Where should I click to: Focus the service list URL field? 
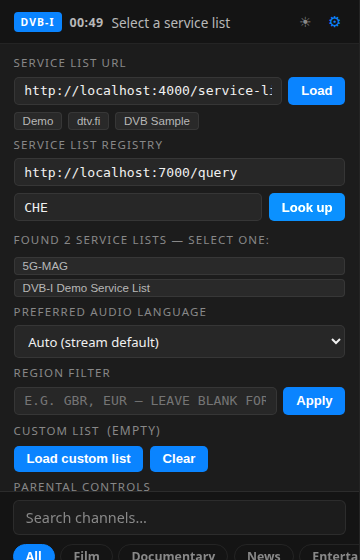point(148,91)
